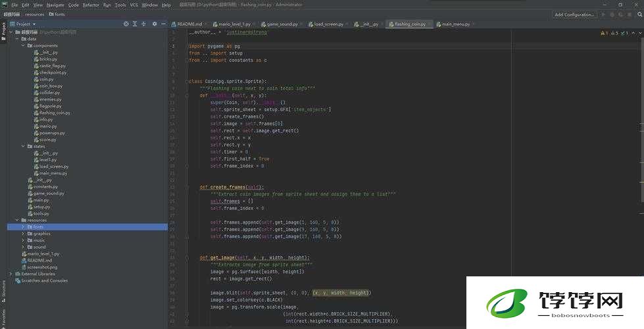Click the External Libraries icon in tree
644x329 pixels.
click(18, 274)
